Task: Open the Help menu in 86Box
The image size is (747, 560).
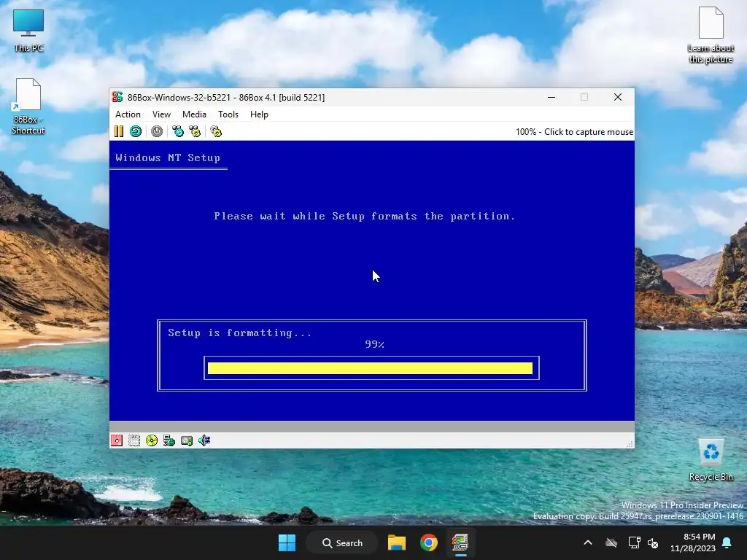Action: (x=259, y=114)
